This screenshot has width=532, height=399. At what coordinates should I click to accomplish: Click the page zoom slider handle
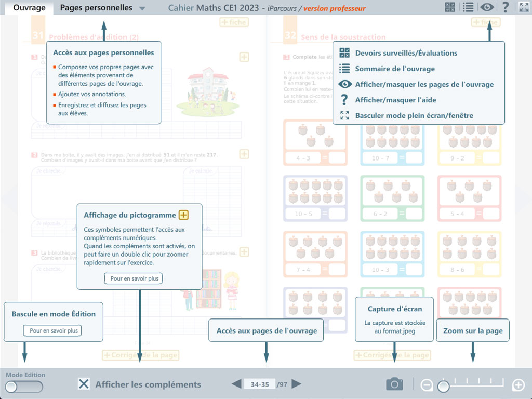[443, 386]
